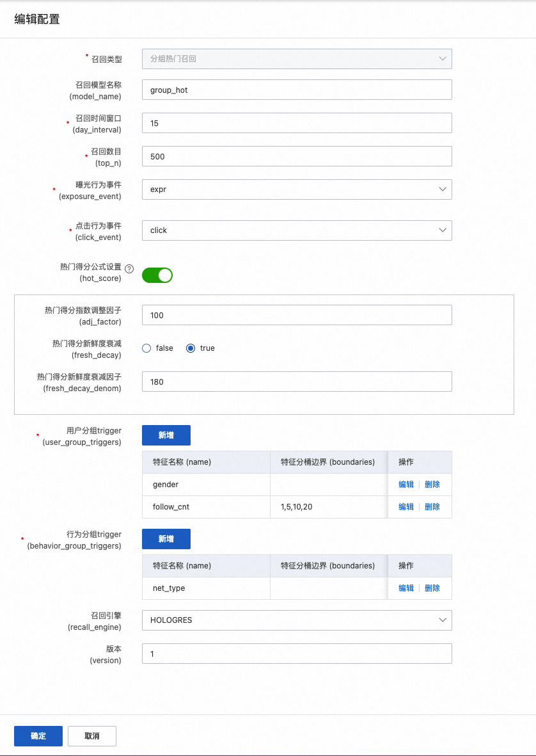Select the false radio for fresh_decay

(146, 348)
